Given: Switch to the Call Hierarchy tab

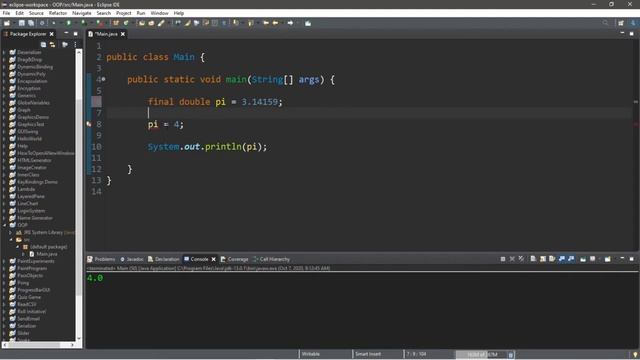Looking at the screenshot, I should [271, 259].
